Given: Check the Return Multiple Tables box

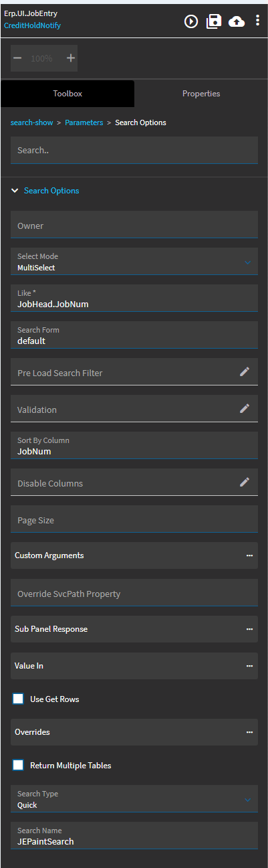Looking at the screenshot, I should [19, 765].
